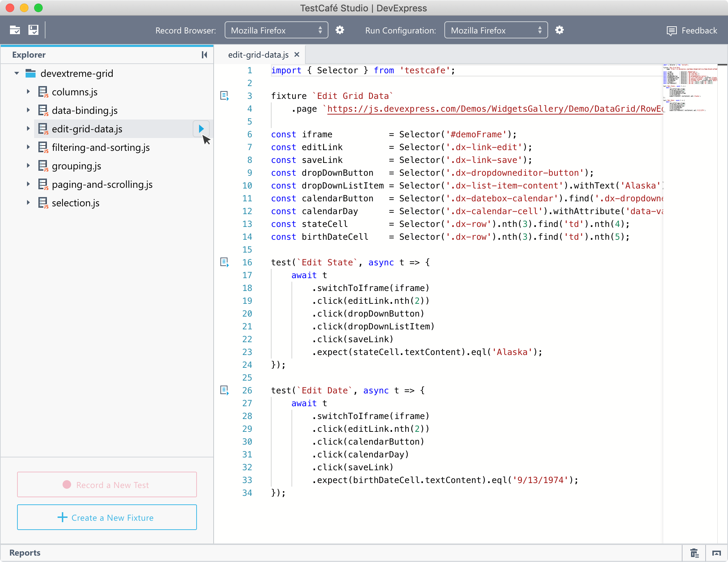This screenshot has width=728, height=562.
Task: Click 'birthDateCell' on line 14
Action: click(x=335, y=237)
